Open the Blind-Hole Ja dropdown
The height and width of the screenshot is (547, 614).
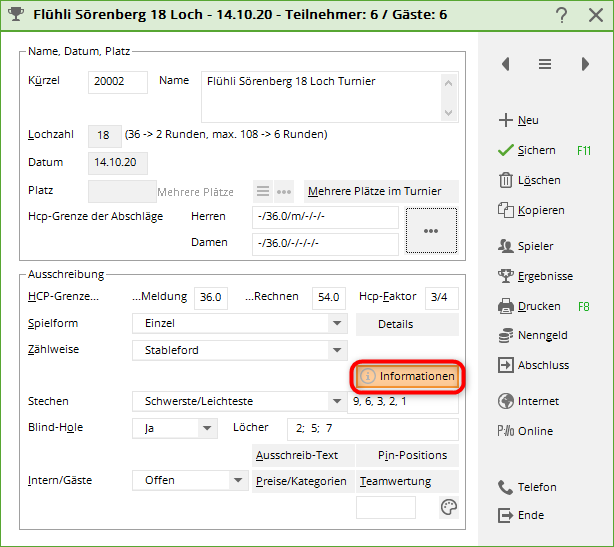pyautogui.click(x=207, y=428)
